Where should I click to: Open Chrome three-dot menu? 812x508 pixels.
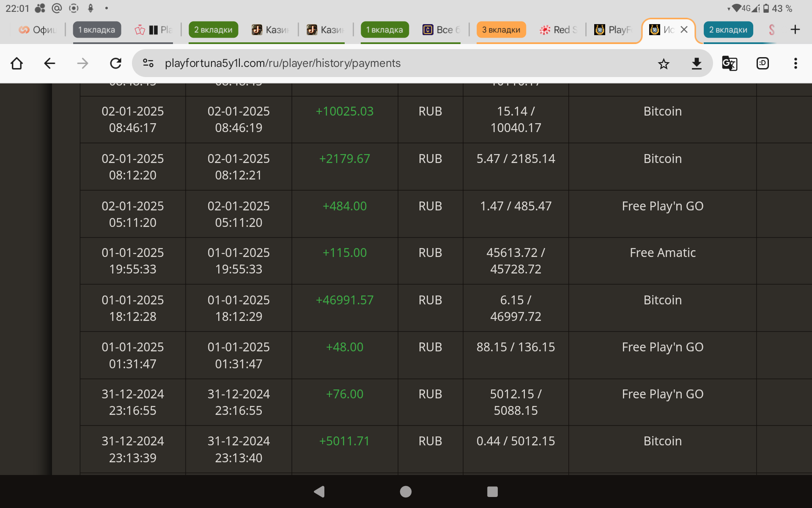(796, 63)
